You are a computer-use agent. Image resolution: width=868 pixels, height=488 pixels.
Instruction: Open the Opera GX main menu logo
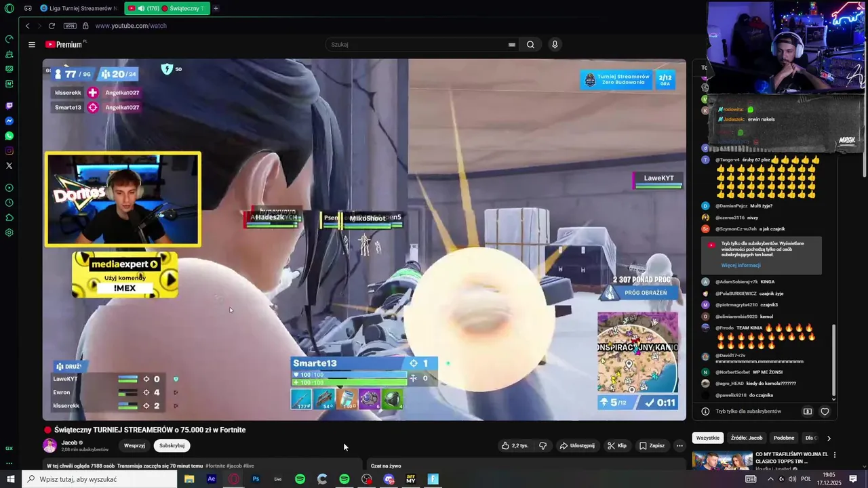(x=9, y=8)
